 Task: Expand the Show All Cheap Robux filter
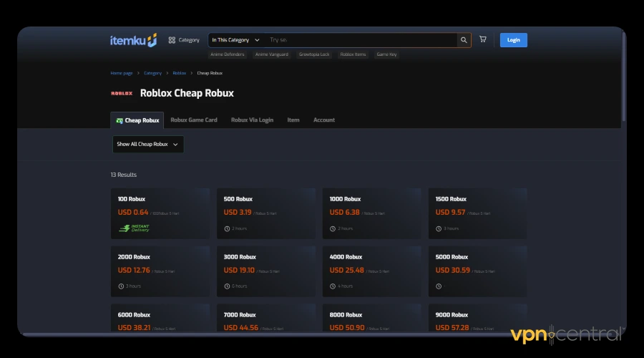pos(148,144)
